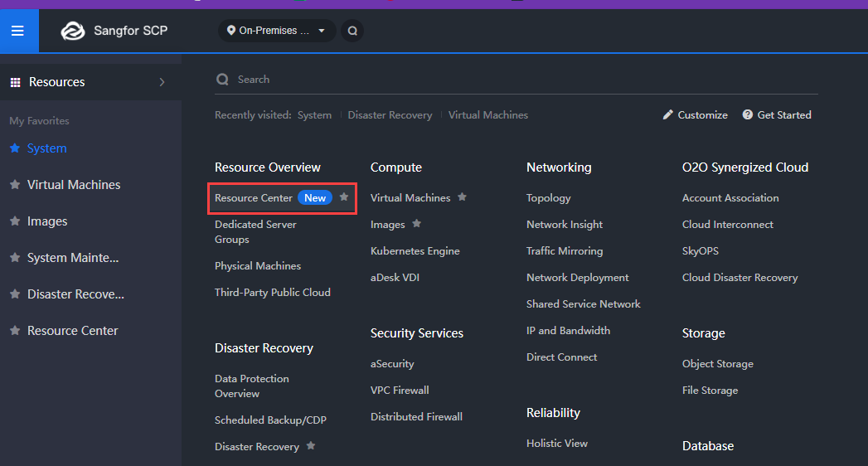Screen dimensions: 868x466
Task: Open Resource Center in sidebar favorites
Action: click(x=72, y=331)
